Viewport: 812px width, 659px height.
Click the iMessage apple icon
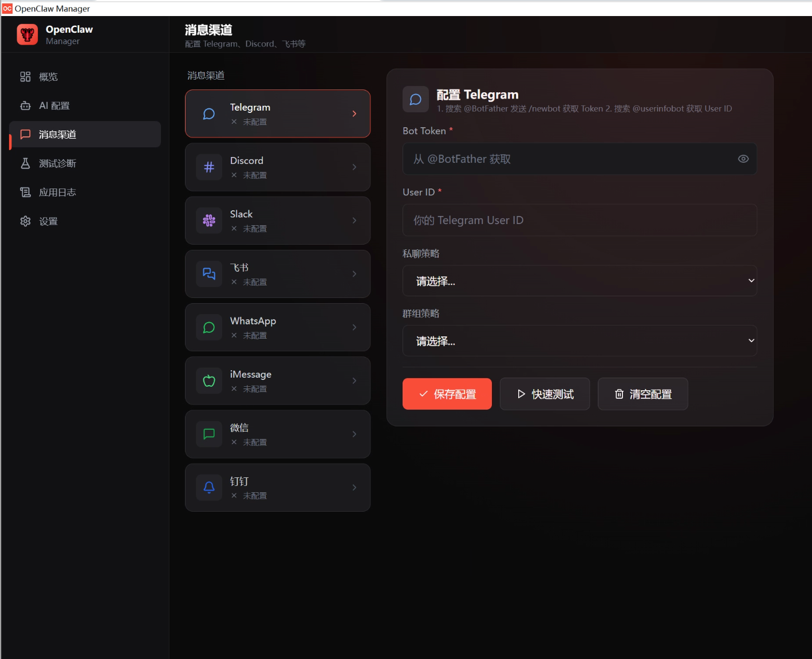(x=209, y=381)
